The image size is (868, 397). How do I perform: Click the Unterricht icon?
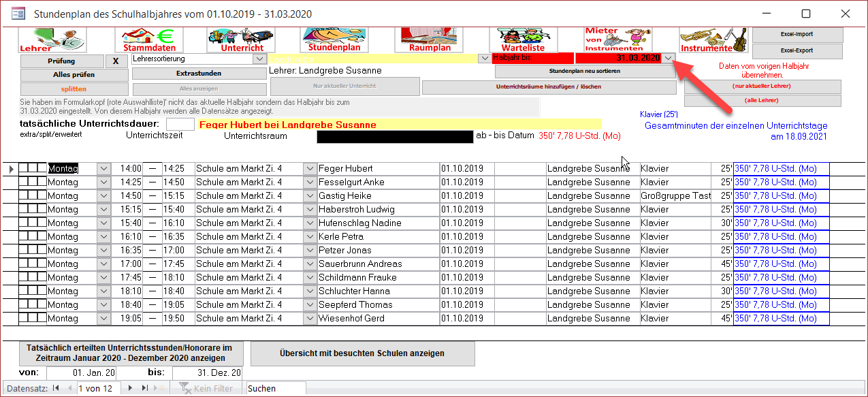pos(242,39)
